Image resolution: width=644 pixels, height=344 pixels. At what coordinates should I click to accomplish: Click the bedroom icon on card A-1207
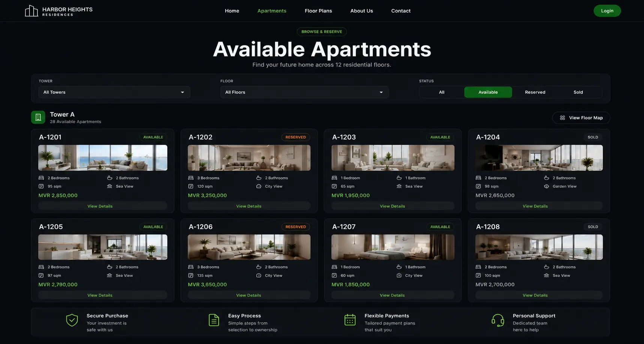334,267
